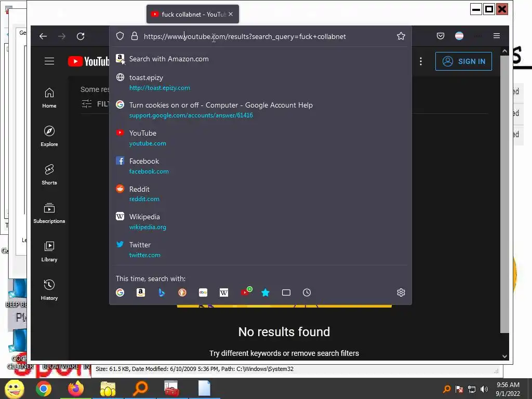532x399 pixels.
Task: Open the tracking protection shield icon
Action: [x=120, y=36]
